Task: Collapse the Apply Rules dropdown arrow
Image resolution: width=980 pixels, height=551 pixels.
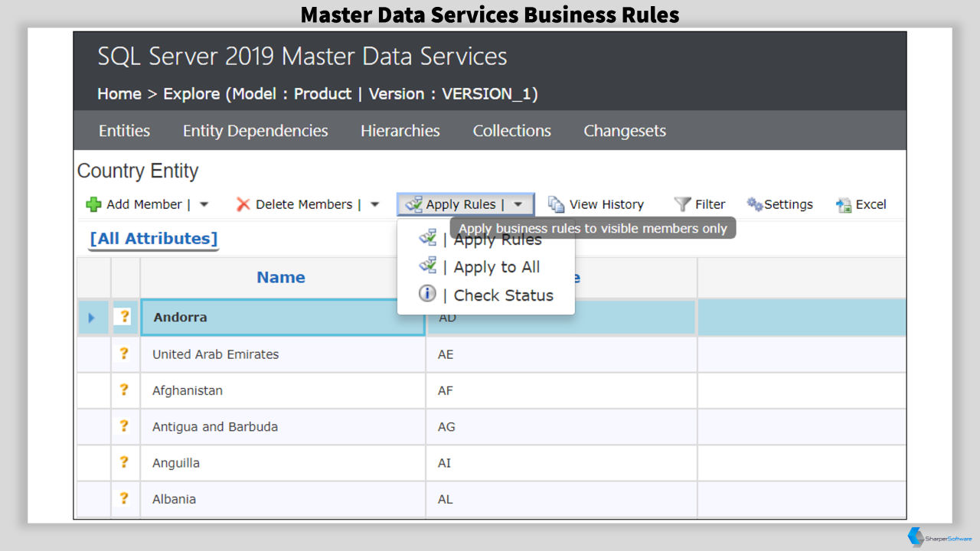Action: 518,204
